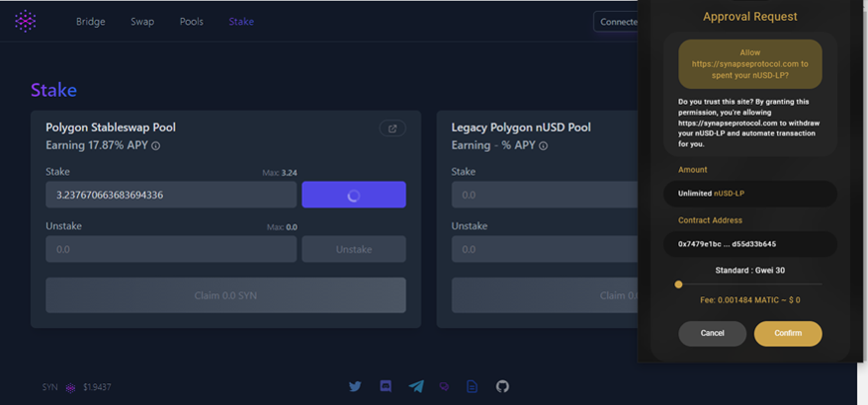Cancel the approval request
868x405 pixels.
tap(712, 334)
